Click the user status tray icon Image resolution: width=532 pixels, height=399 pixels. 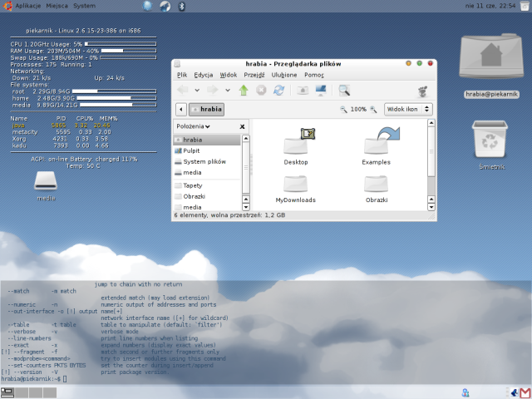(465, 393)
